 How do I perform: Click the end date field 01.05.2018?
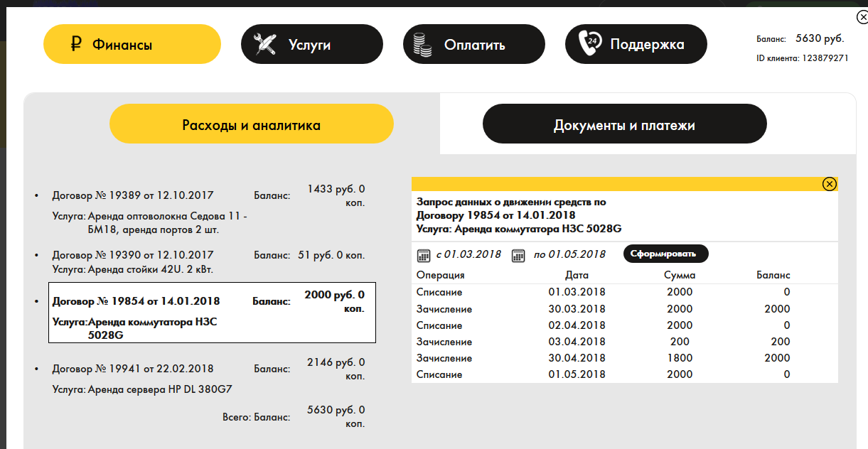(x=569, y=254)
